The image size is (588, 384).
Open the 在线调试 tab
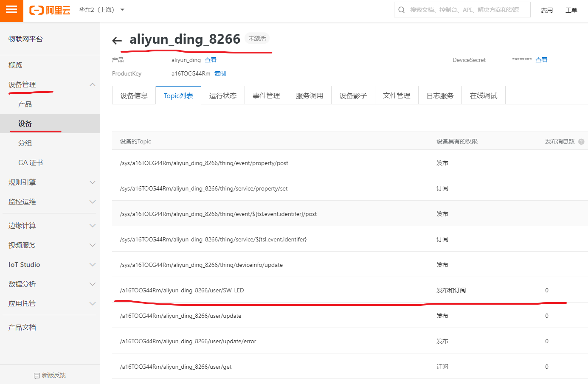coord(484,95)
